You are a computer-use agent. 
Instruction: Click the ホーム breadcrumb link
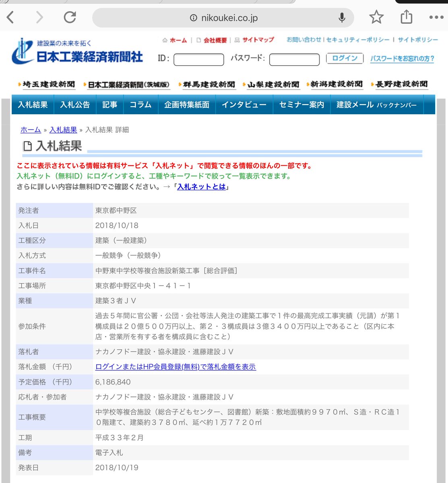(31, 130)
